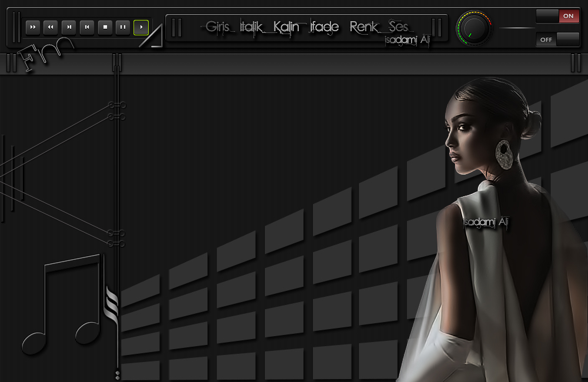This screenshot has width=588, height=382.
Task: Pause the music player
Action: point(123,28)
